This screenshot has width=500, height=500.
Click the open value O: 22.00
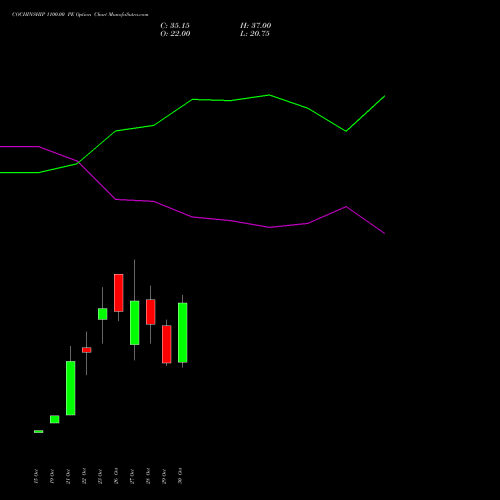175,33
